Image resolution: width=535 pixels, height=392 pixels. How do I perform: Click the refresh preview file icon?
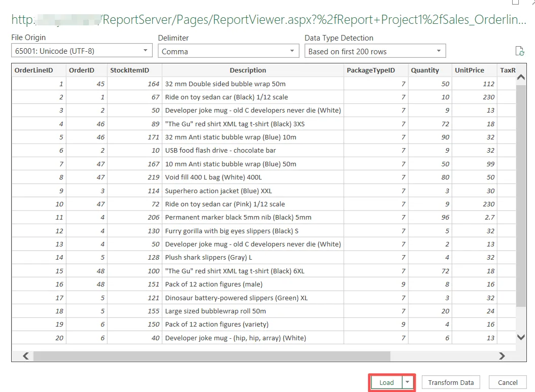(x=520, y=51)
